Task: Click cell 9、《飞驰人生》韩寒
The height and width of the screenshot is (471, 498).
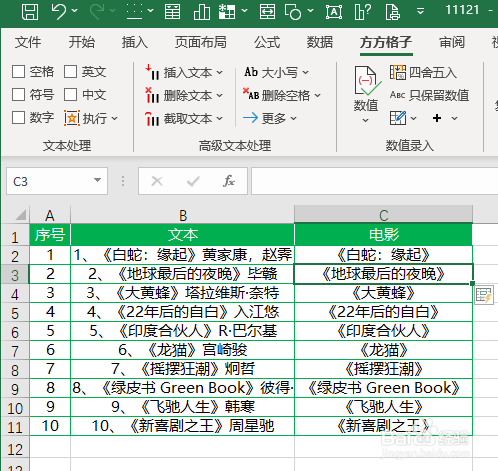Action: (x=183, y=407)
